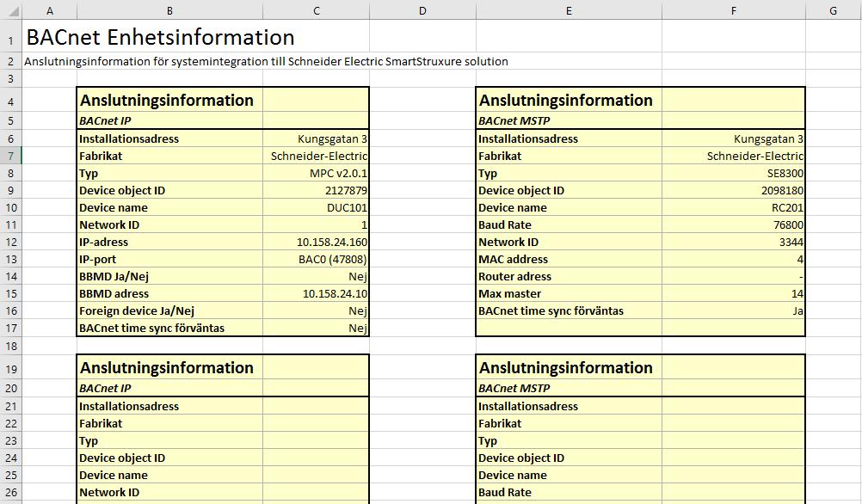This screenshot has width=862, height=504.
Task: Select the 'Foreign device Ja/Nej' label cell
Action: [169, 311]
